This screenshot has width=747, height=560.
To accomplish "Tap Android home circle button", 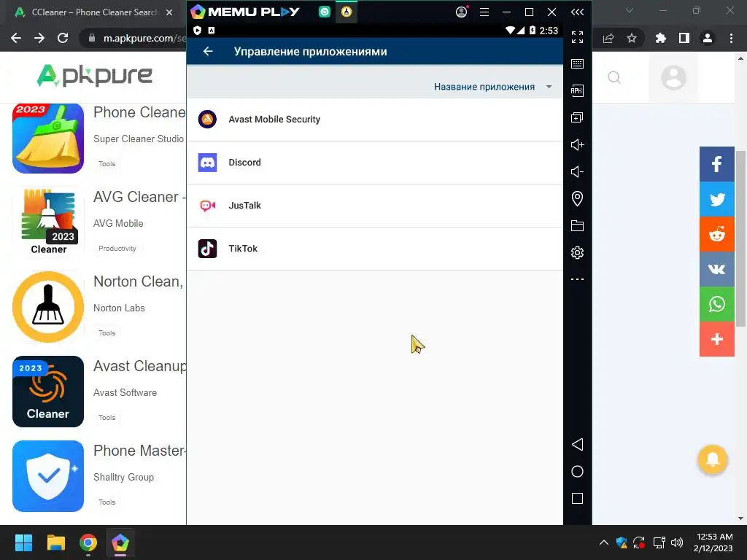I will (578, 472).
